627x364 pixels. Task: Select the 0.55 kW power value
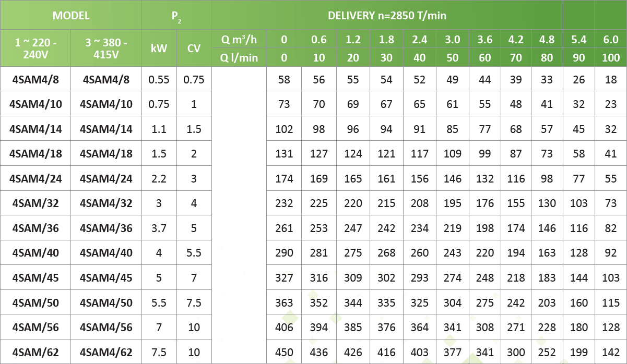159,80
